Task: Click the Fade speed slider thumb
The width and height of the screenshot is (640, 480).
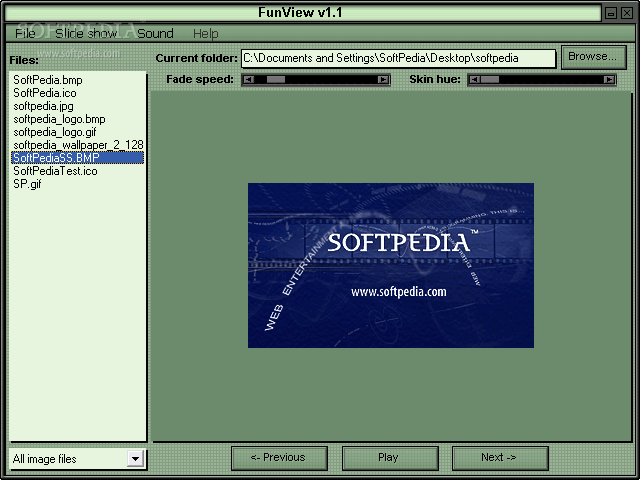Action: click(276, 80)
